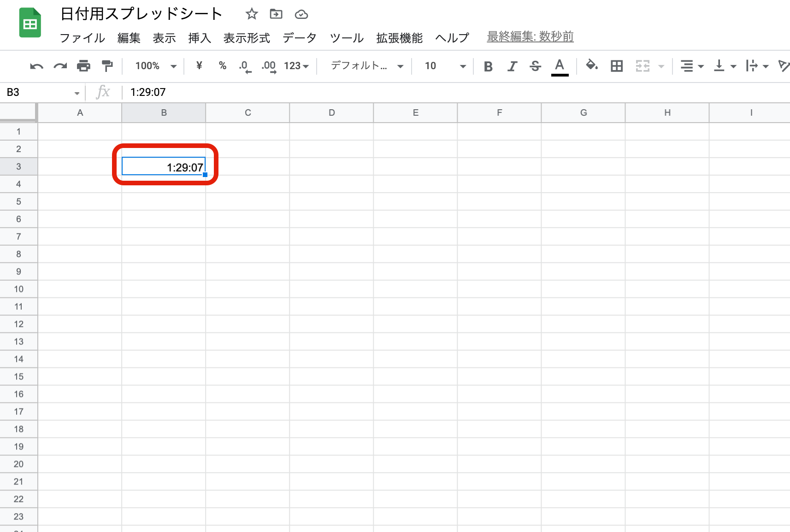Select column H header

[667, 113]
